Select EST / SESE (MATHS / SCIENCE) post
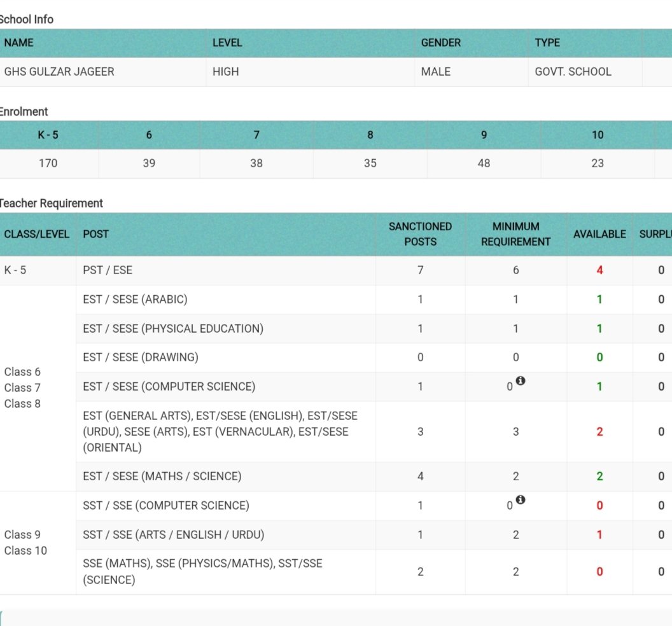672x626 pixels. [162, 476]
